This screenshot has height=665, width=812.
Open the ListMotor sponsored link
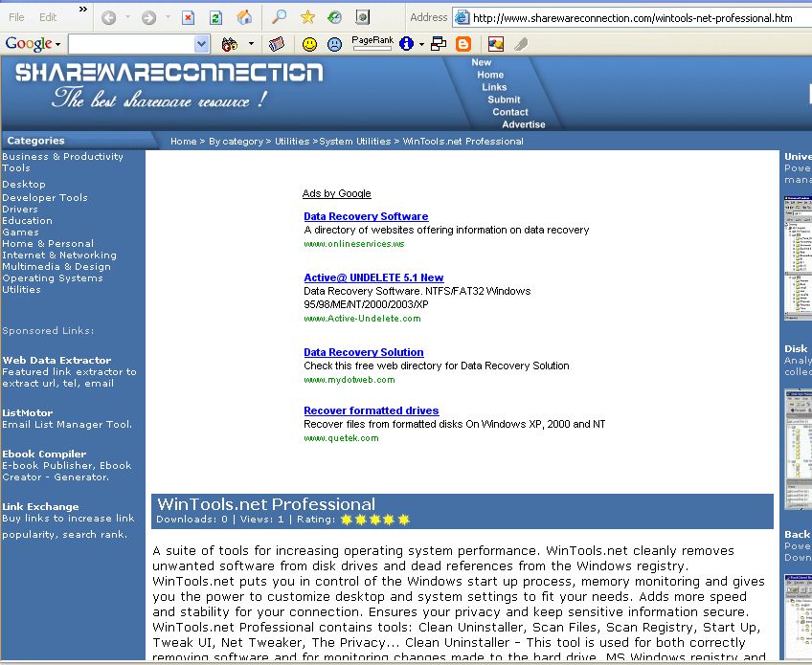[28, 413]
